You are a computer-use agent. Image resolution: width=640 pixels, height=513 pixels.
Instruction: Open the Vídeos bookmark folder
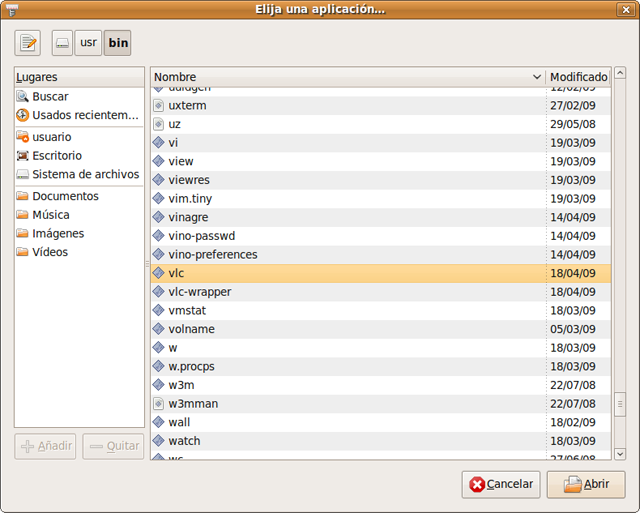[49, 252]
